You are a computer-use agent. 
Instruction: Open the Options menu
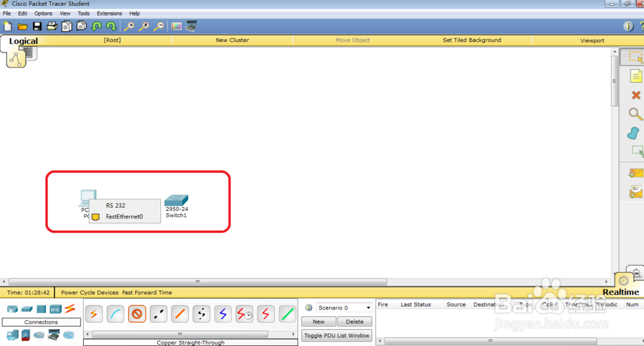coord(43,13)
